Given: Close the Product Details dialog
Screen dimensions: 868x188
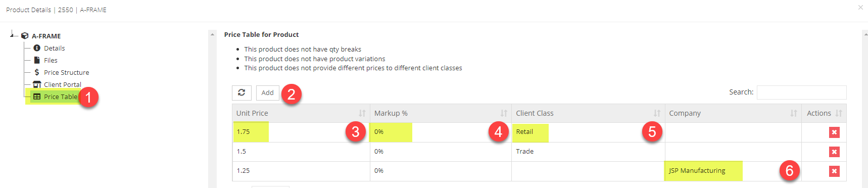Looking at the screenshot, I should [x=860, y=7].
